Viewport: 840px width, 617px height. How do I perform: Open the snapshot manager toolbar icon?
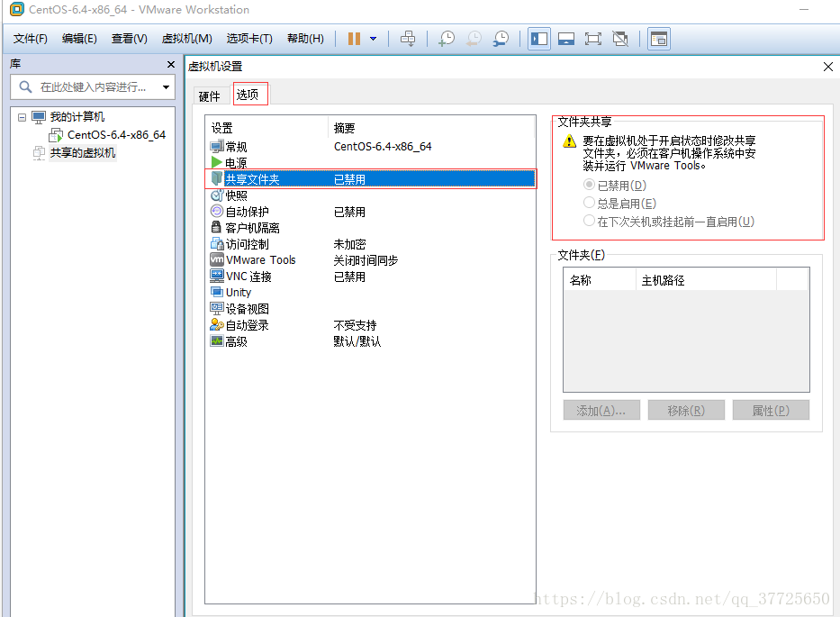501,39
